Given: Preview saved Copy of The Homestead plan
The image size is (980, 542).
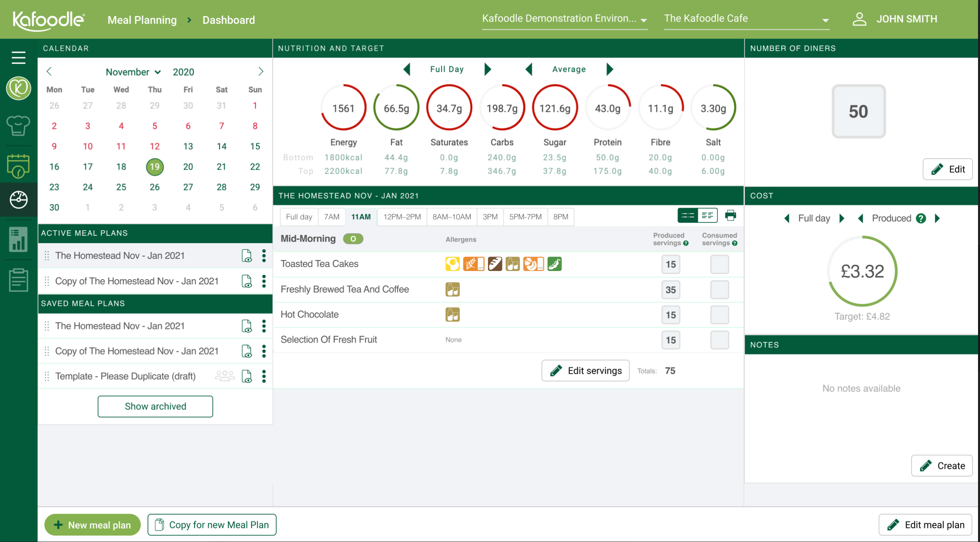Looking at the screenshot, I should point(247,351).
